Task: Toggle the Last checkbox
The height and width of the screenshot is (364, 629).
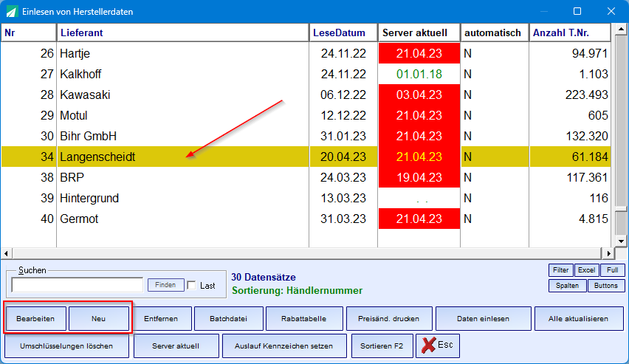Action: point(192,285)
